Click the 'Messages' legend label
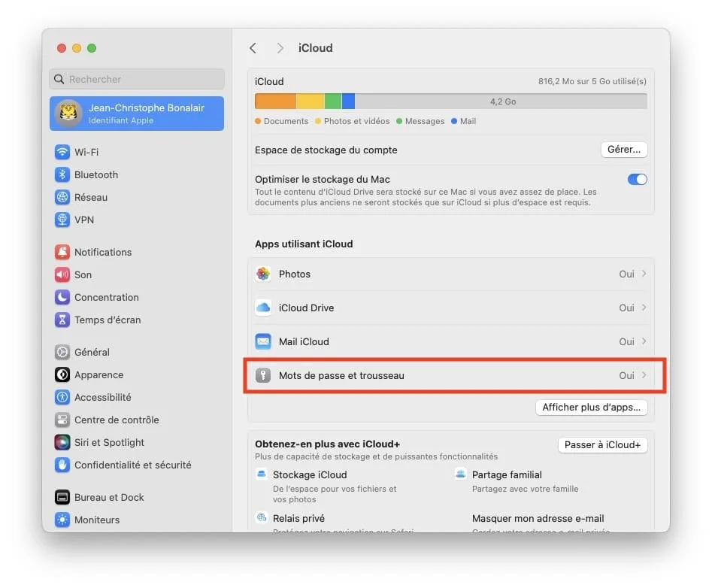Viewport: 712px width, 588px height. click(x=425, y=121)
